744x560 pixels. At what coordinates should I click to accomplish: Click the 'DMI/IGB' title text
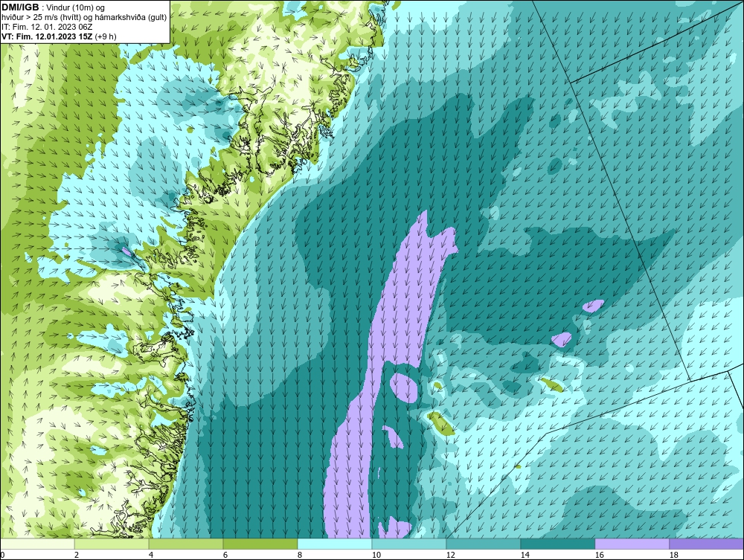coord(20,7)
